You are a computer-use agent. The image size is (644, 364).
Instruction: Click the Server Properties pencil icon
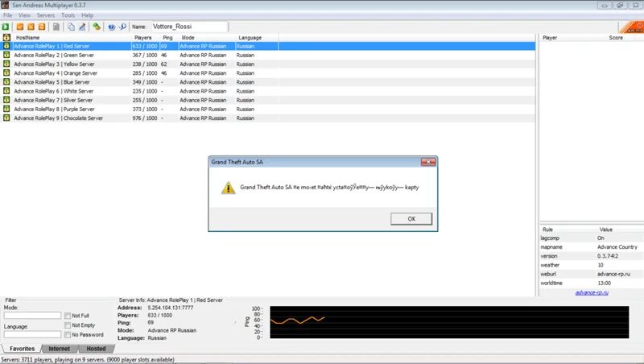[82, 27]
